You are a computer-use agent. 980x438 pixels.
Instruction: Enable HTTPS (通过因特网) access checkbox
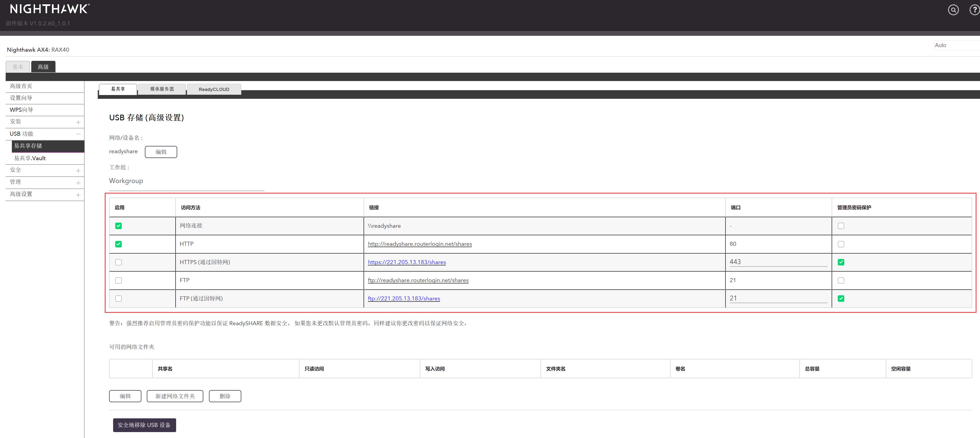click(x=118, y=262)
